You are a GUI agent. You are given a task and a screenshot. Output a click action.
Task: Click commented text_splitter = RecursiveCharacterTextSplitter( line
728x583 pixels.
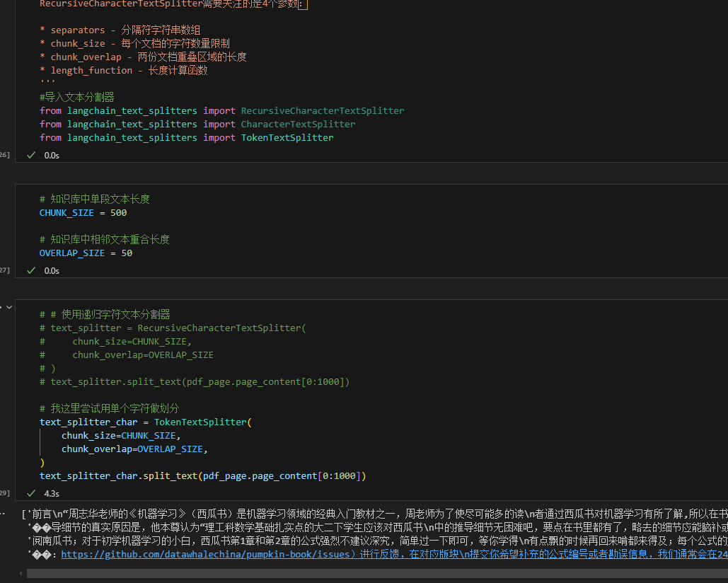pos(173,328)
